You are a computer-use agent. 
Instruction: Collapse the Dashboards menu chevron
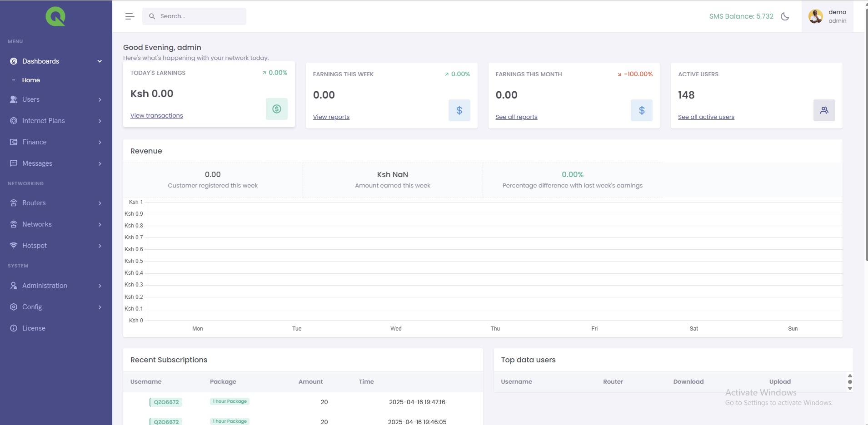(x=100, y=61)
